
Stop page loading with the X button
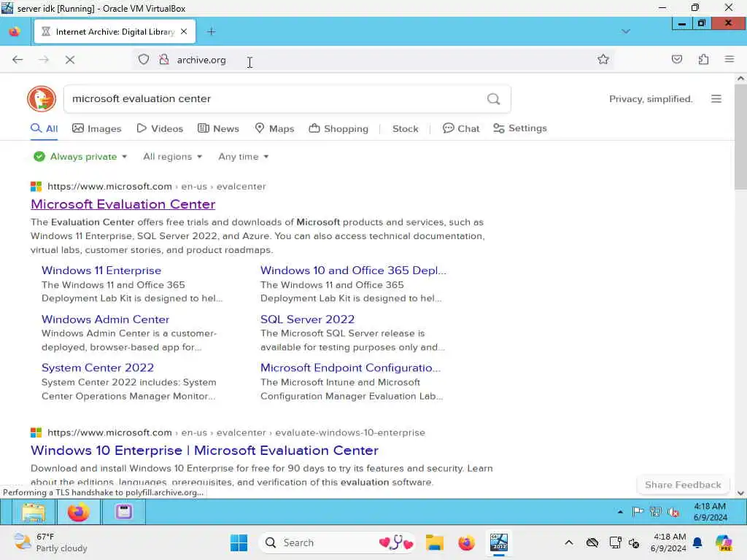pos(70,60)
